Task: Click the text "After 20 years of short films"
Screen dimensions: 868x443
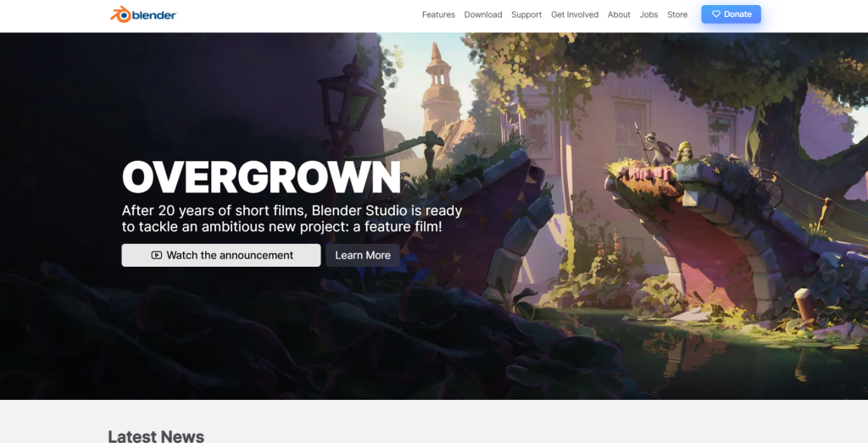Action: click(214, 211)
